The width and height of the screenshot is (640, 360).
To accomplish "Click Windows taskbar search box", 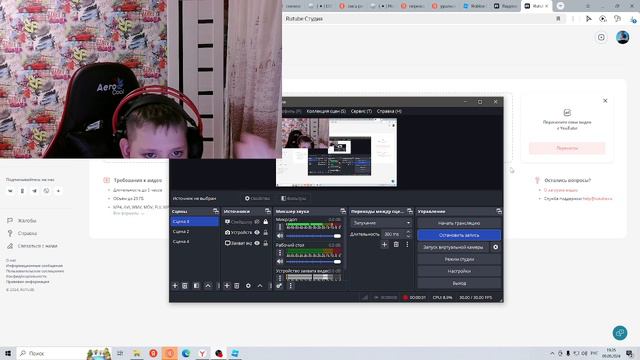I will (x=63, y=353).
